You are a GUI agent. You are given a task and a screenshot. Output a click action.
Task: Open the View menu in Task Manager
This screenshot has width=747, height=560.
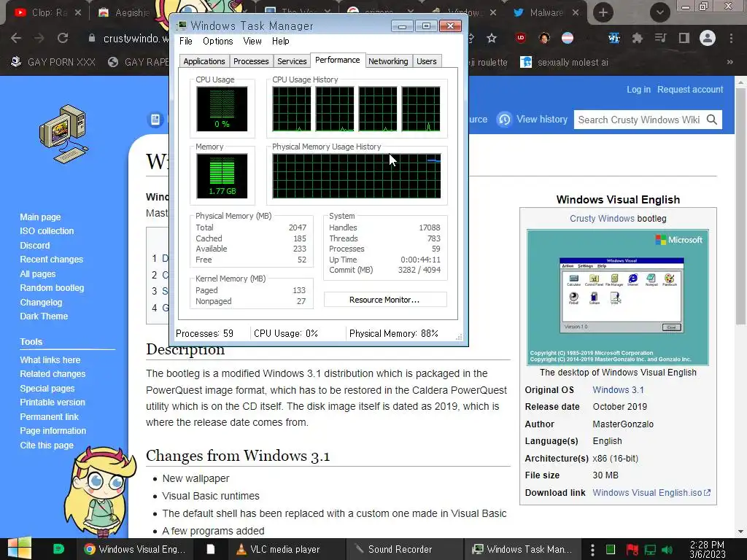click(252, 42)
